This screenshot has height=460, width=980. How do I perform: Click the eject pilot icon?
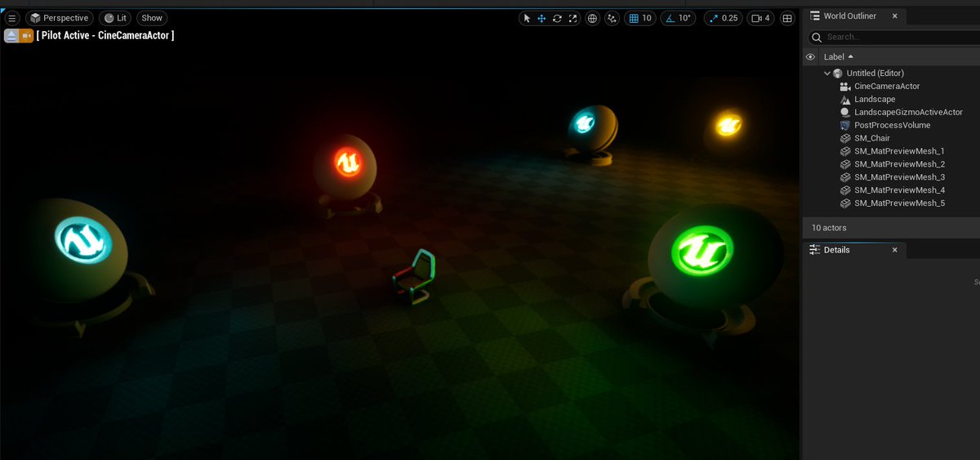click(x=11, y=36)
